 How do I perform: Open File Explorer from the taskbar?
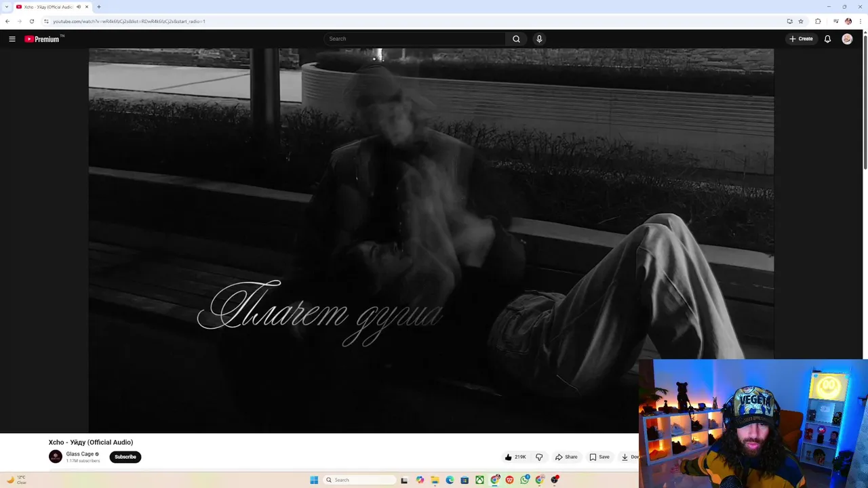coord(435,480)
